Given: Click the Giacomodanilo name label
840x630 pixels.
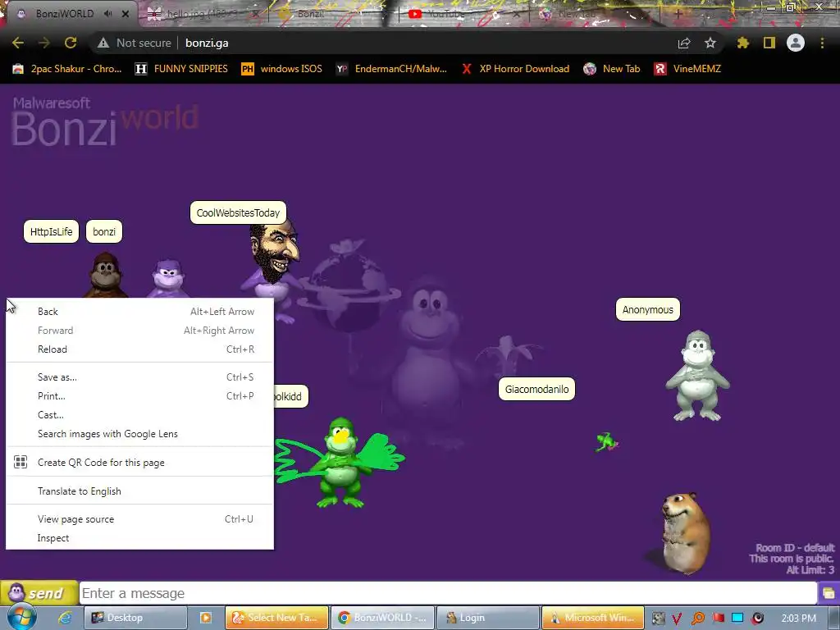Looking at the screenshot, I should 536,389.
